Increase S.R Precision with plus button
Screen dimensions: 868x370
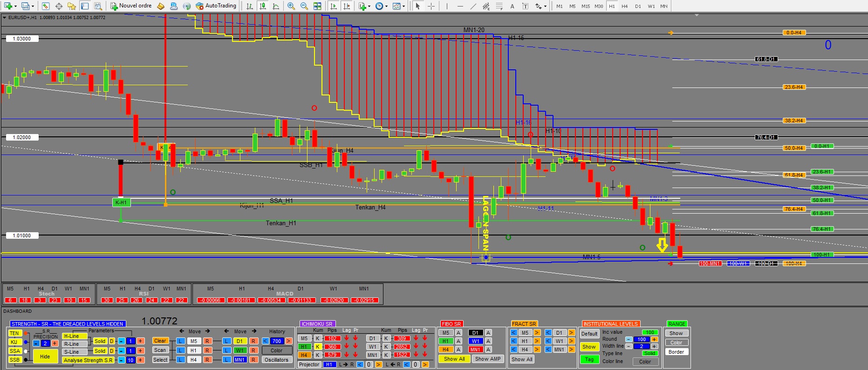(x=55, y=343)
